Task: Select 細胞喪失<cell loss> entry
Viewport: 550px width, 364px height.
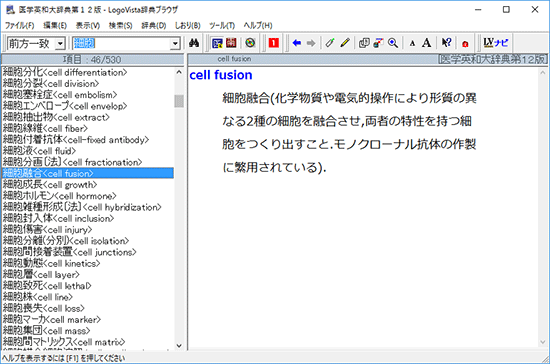Action: (43, 308)
